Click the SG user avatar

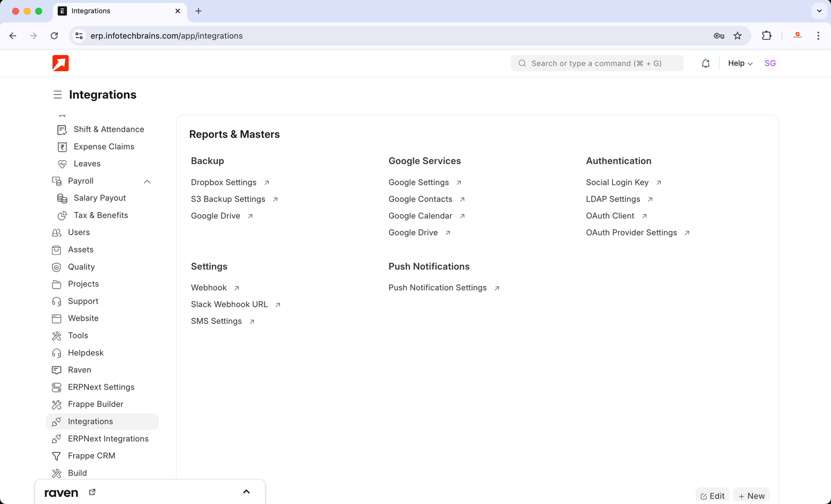pos(770,63)
